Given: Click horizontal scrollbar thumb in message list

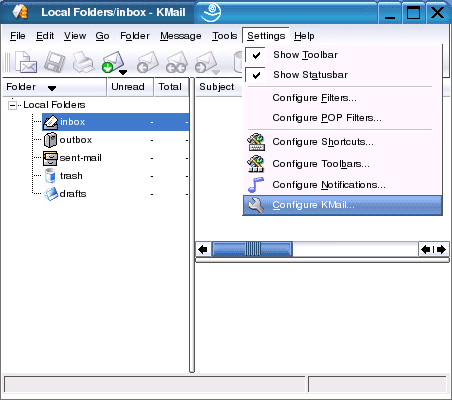Looking at the screenshot, I should pos(252,249).
